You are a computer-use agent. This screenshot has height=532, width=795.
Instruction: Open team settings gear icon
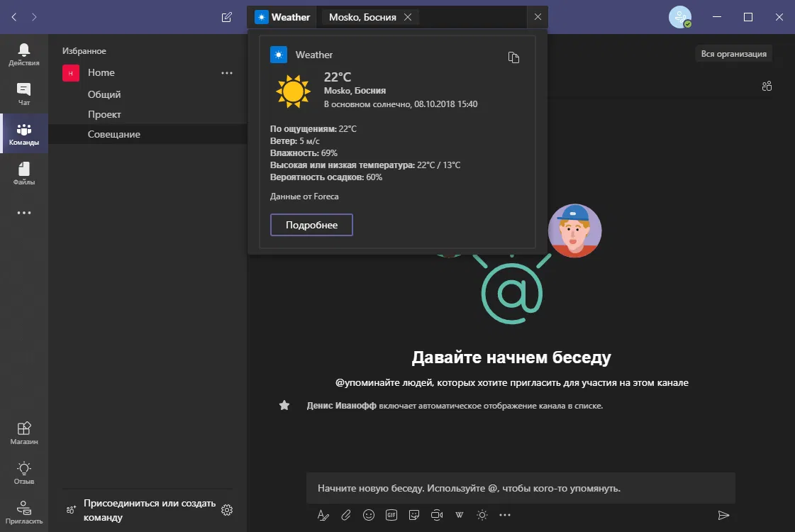[x=227, y=510]
